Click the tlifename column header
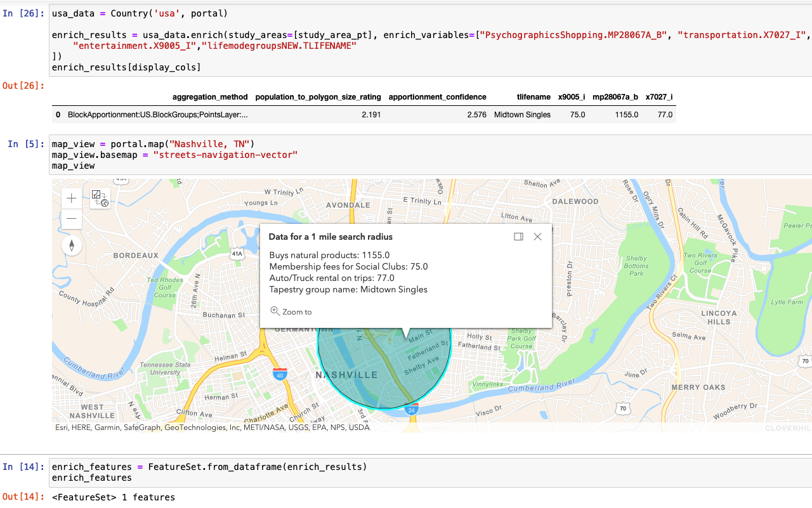The image size is (812, 508). coord(533,97)
